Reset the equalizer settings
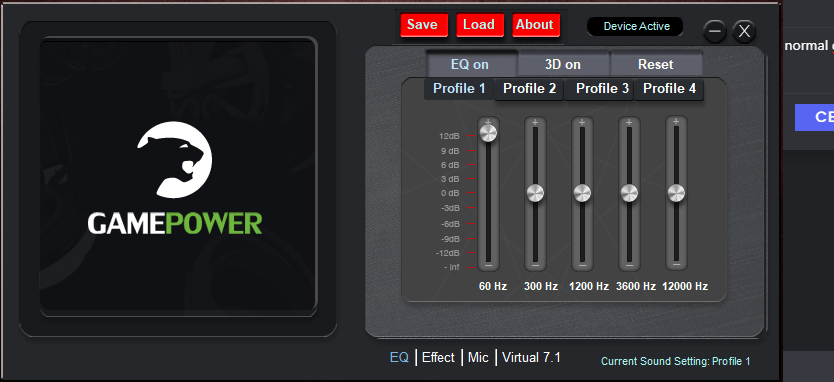Viewport: 834px width, 382px height. pos(656,64)
